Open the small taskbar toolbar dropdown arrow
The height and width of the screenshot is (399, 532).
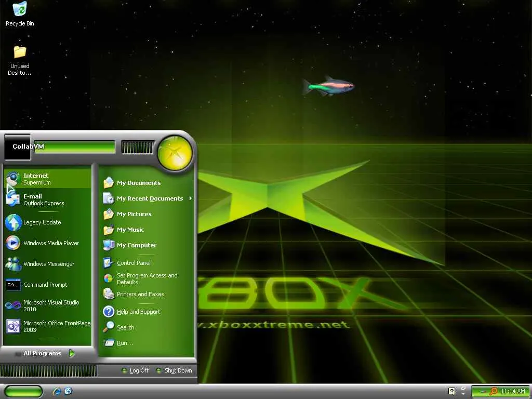click(x=463, y=394)
